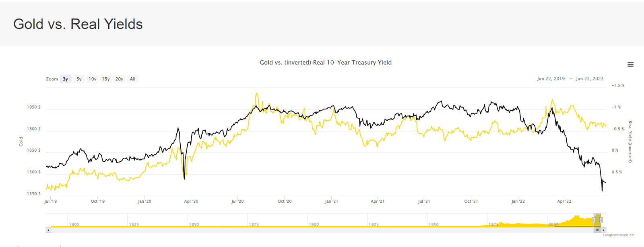Click the navigator scrollbar track
The image size is (644, 247).
point(322,230)
